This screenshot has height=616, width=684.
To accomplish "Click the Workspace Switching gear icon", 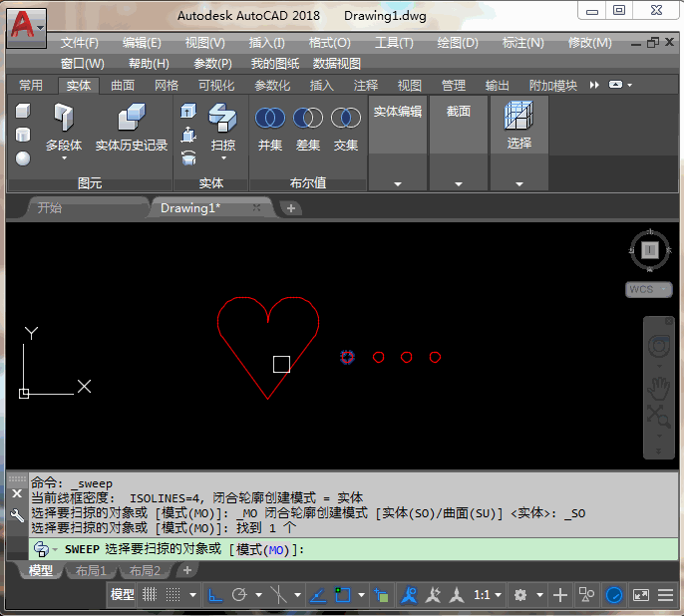I will click(x=520, y=595).
